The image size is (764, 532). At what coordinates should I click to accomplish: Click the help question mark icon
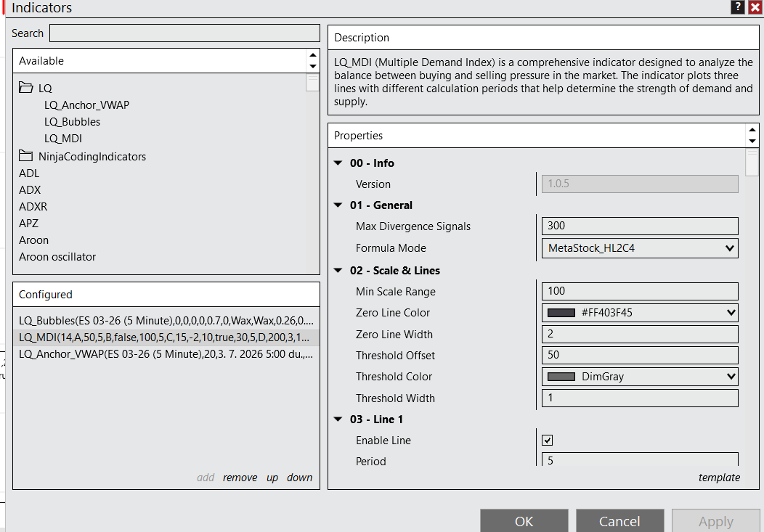[x=738, y=7]
